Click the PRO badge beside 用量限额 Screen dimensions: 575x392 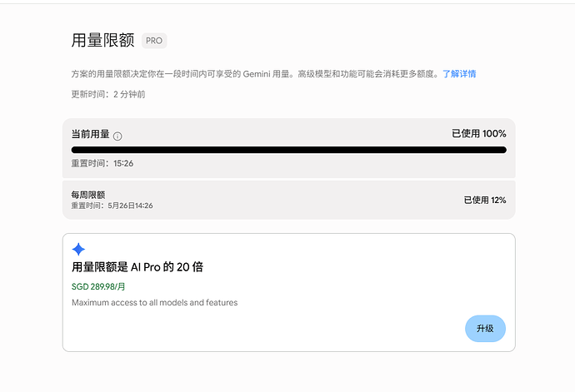click(154, 41)
